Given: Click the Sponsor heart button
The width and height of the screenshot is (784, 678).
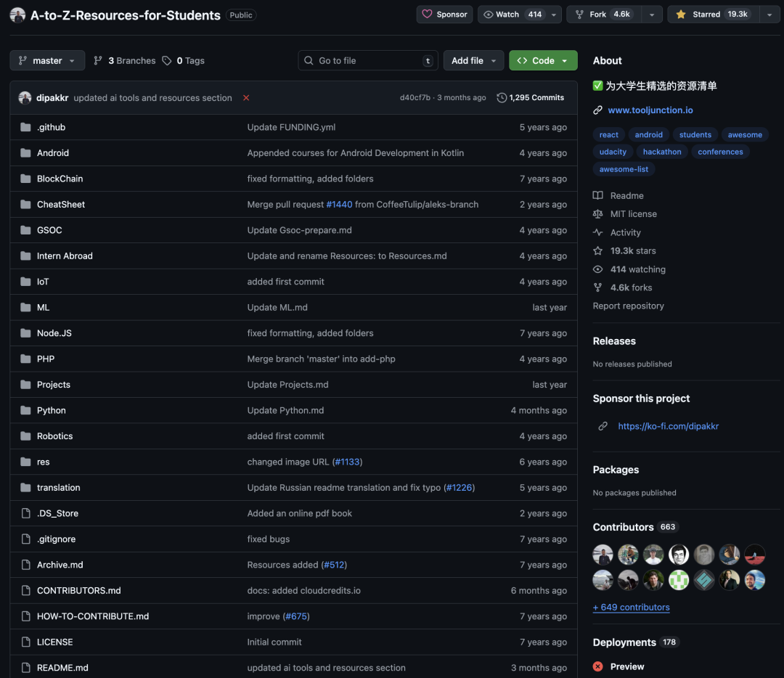Looking at the screenshot, I should click(444, 15).
